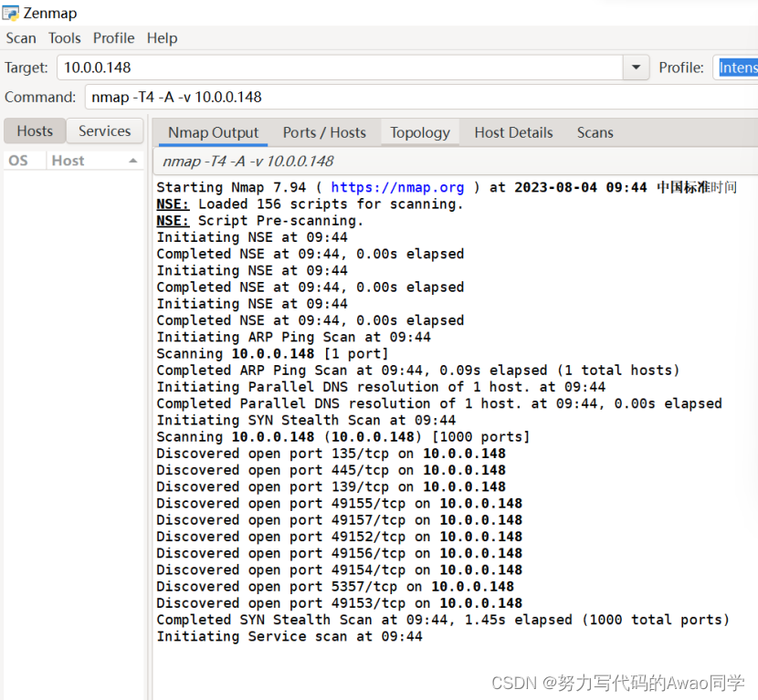The image size is (758, 700).
Task: Click 'Initiating Service scan at 09:44' line
Action: point(290,637)
